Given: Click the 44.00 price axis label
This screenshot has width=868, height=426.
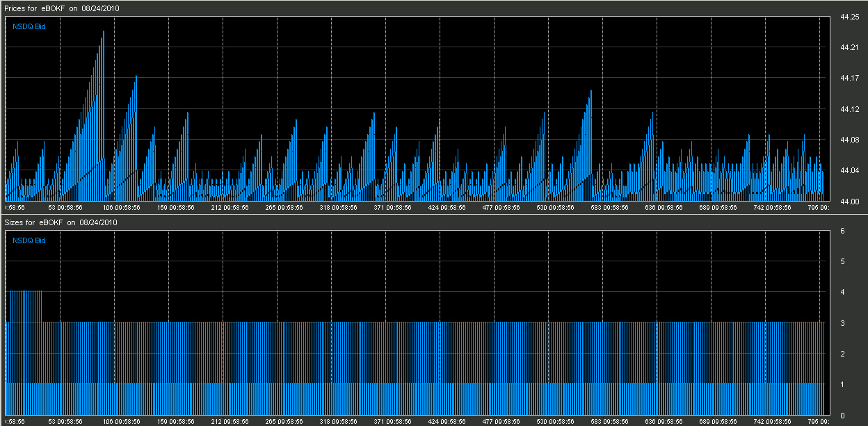Looking at the screenshot, I should tap(849, 202).
